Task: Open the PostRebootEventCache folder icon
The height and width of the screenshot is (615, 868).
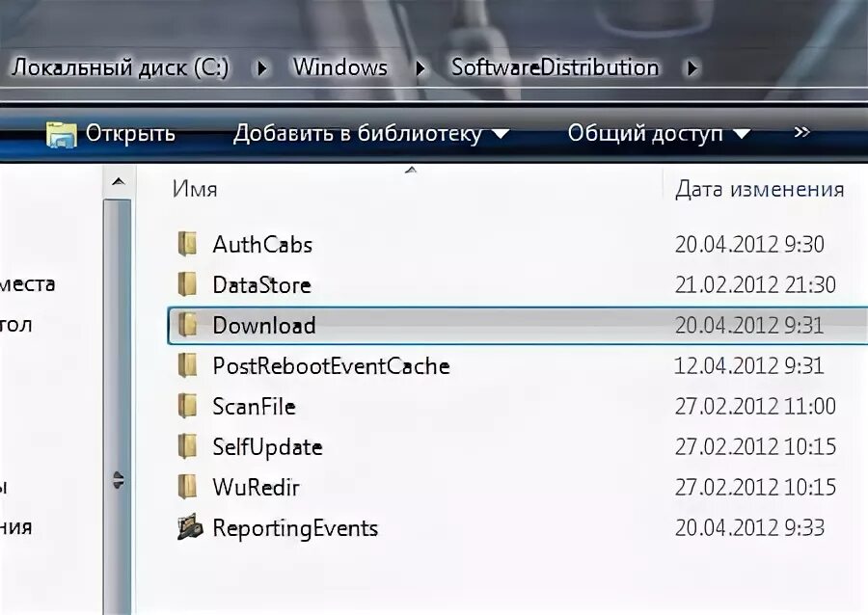Action: [x=189, y=365]
